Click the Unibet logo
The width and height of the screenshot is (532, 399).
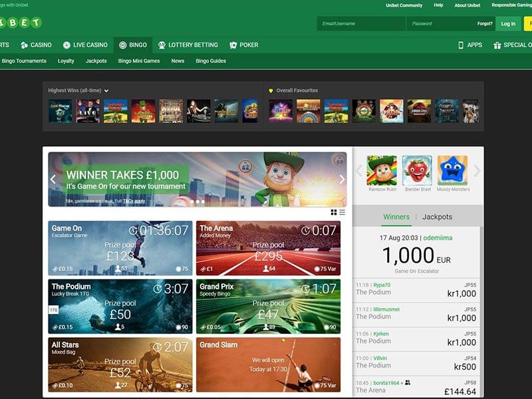pyautogui.click(x=21, y=23)
